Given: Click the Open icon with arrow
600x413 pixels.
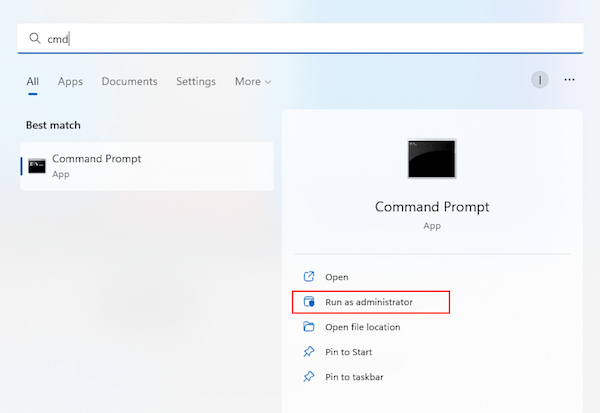Looking at the screenshot, I should pos(308,276).
